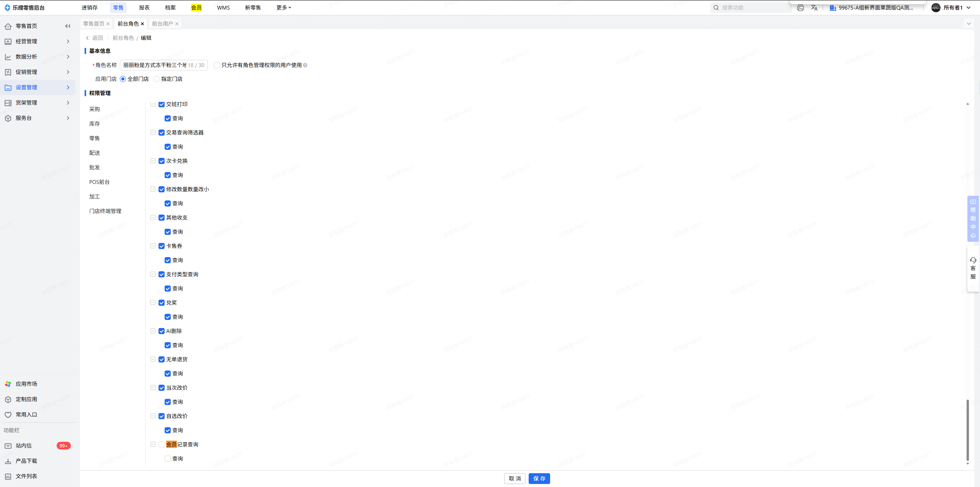This screenshot has width=980, height=487.
Task: Open the 应用市场 sidebar icon
Action: click(x=8, y=384)
